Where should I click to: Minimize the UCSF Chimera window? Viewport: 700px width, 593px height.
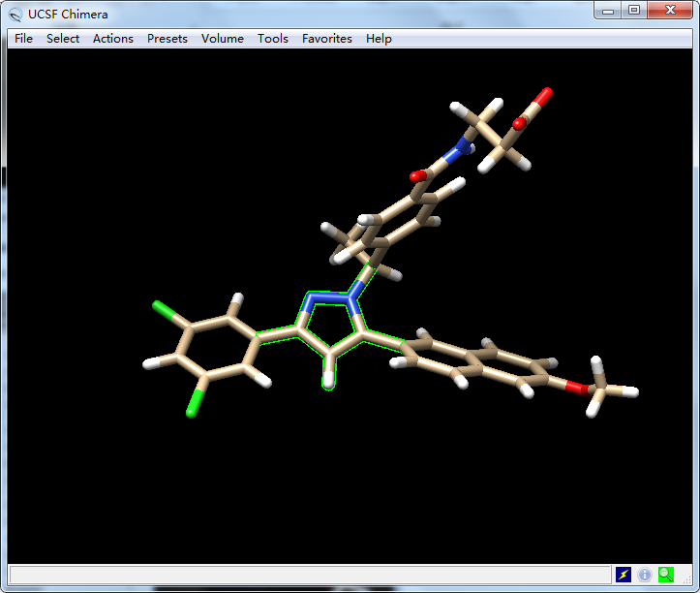[609, 11]
